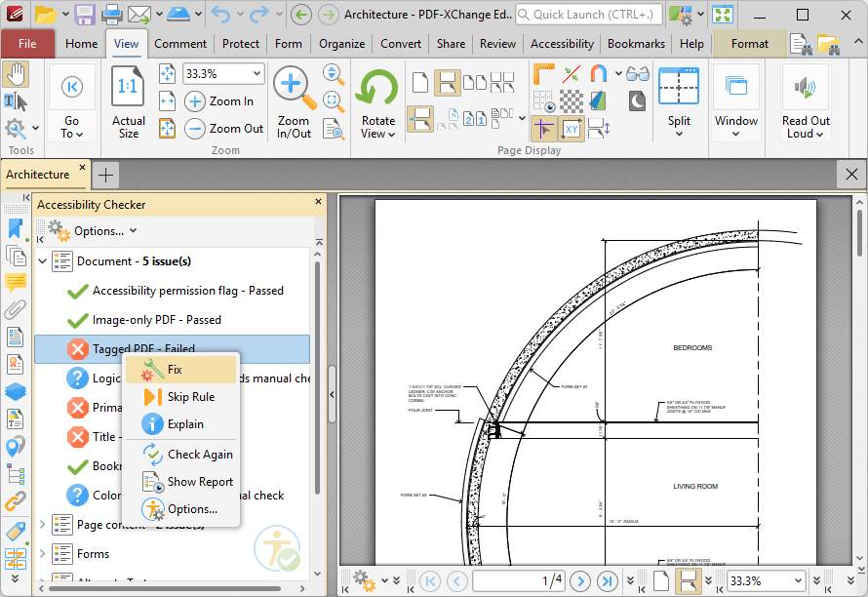Collapse the left pane via splitter arrow

[x=333, y=394]
